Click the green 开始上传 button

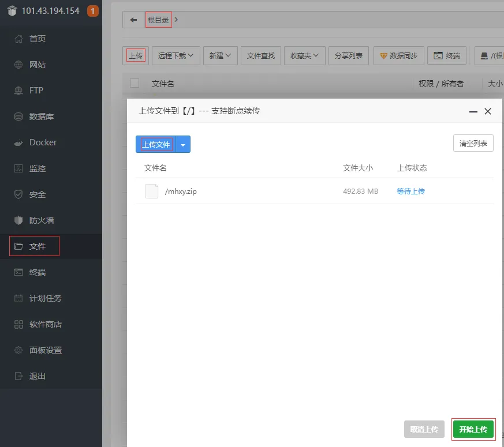pyautogui.click(x=473, y=429)
